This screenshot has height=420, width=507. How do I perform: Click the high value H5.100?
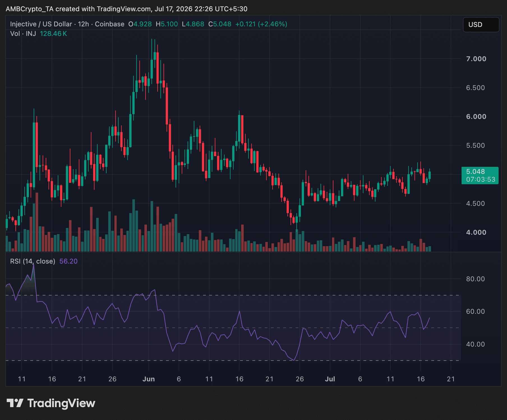(x=167, y=24)
